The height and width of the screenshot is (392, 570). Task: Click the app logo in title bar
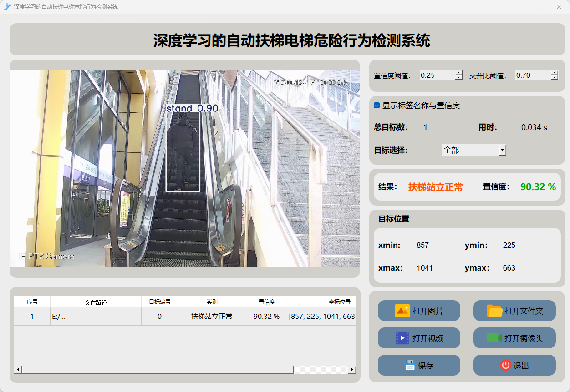click(7, 7)
